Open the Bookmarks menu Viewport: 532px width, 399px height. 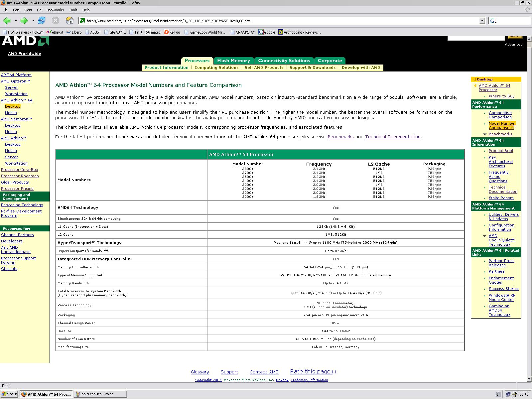coord(55,10)
